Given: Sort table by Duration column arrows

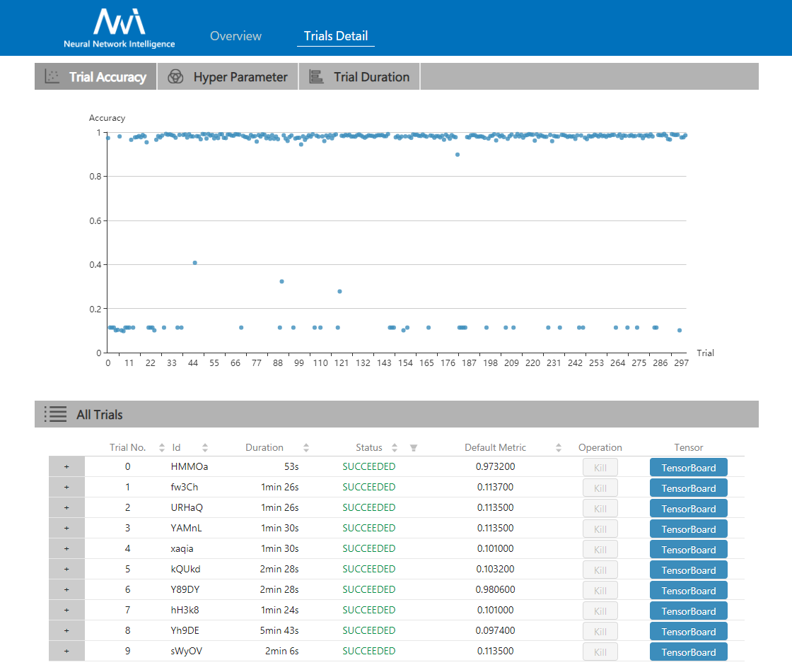Looking at the screenshot, I should coord(306,447).
